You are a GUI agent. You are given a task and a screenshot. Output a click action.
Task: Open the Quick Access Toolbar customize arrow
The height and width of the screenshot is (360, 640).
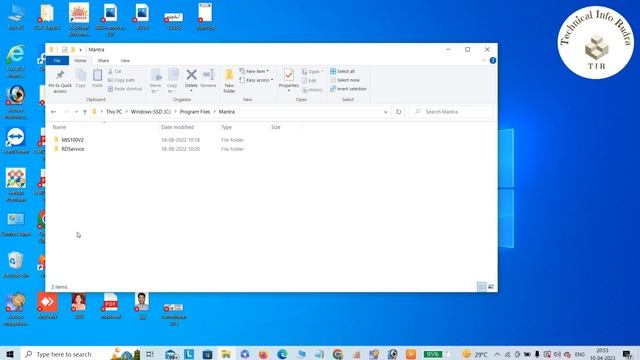point(80,50)
